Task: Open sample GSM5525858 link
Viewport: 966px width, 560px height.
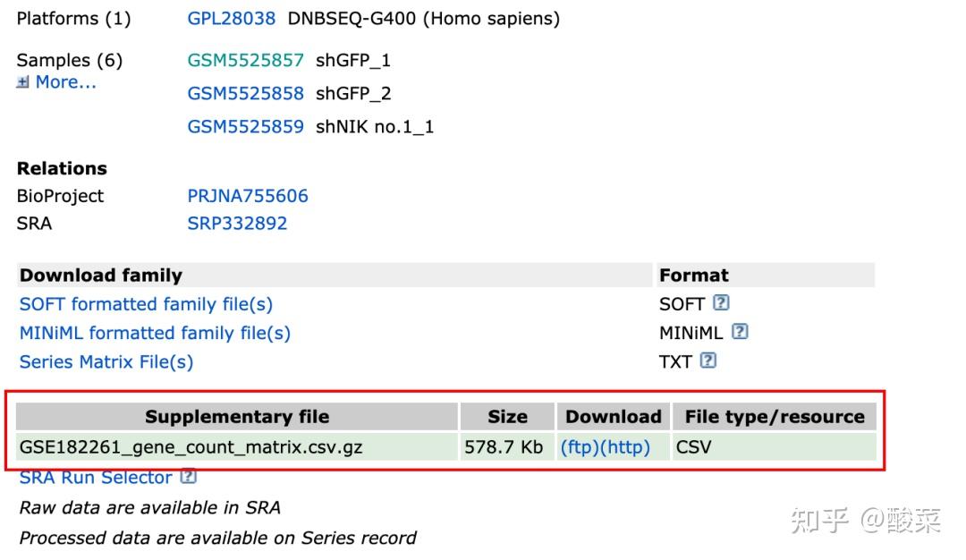Action: 245,93
